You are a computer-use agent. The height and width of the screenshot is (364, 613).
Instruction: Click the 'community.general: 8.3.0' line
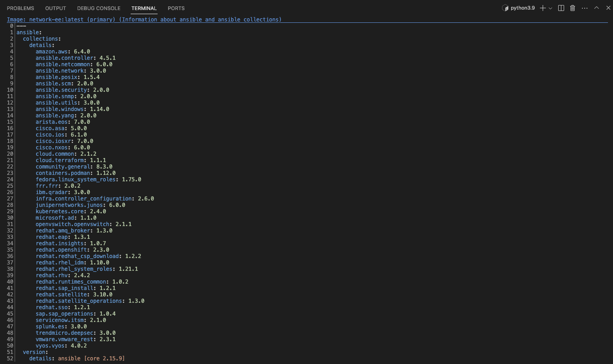coord(74,167)
